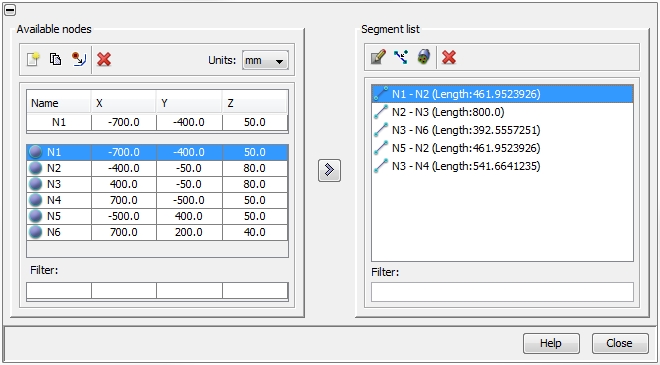
Task: Click segment icon beside N2 - N3
Action: (x=381, y=112)
